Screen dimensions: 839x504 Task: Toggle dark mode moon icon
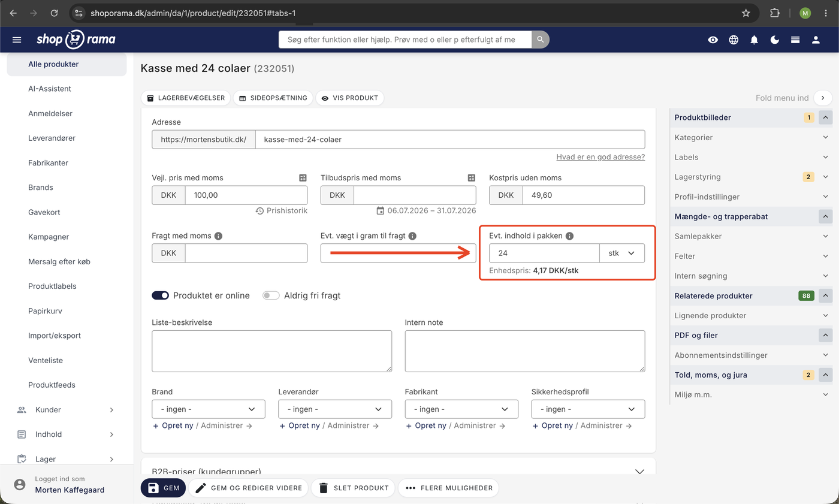[x=774, y=40]
